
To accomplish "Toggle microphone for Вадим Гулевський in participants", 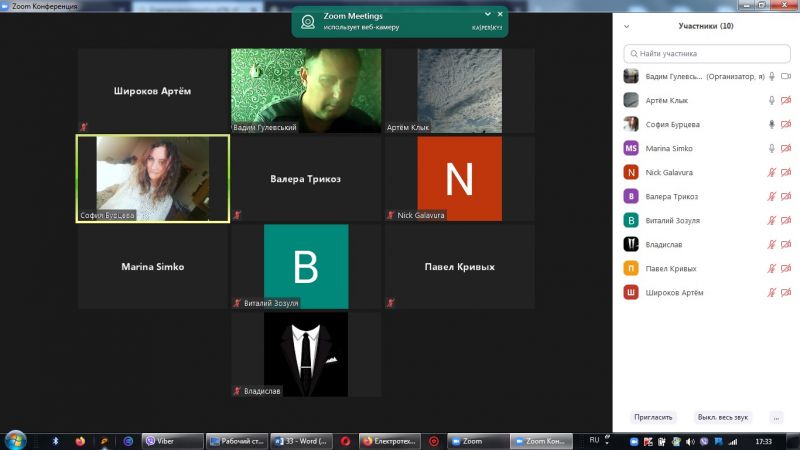I will point(772,77).
